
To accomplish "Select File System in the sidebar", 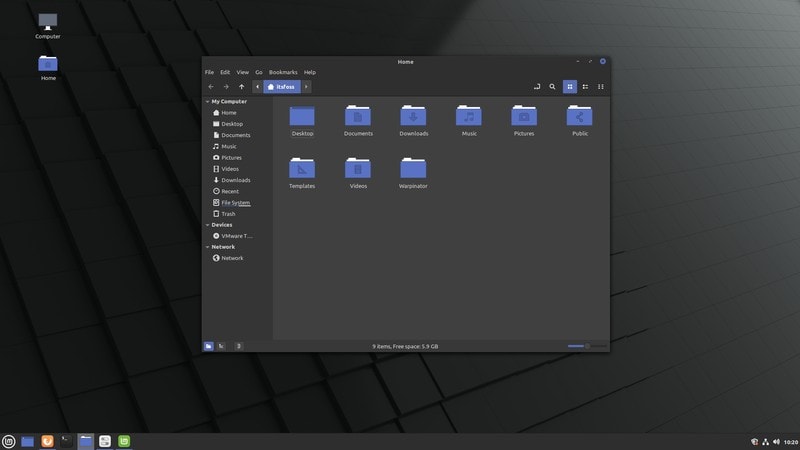I will (x=235, y=203).
